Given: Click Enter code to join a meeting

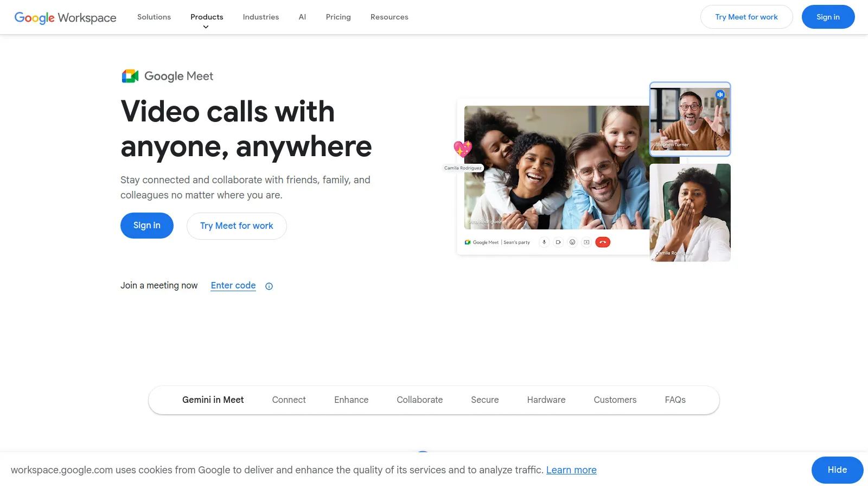Looking at the screenshot, I should pos(233,285).
